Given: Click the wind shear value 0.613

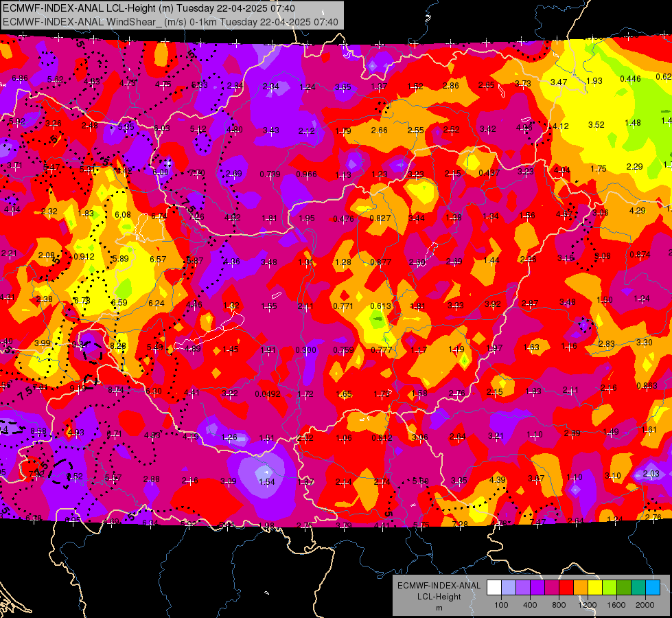Looking at the screenshot, I should pyautogui.click(x=380, y=306).
